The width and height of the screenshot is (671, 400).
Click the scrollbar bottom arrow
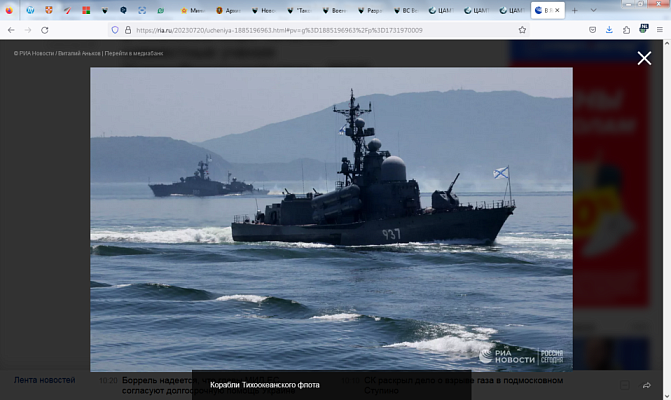click(667, 396)
